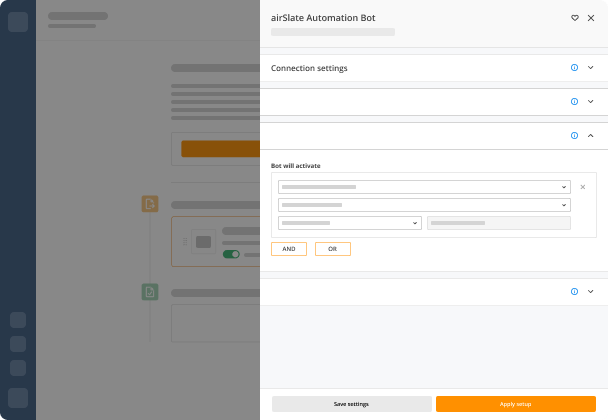608x420 pixels.
Task: Add an OR condition
Action: (333, 249)
